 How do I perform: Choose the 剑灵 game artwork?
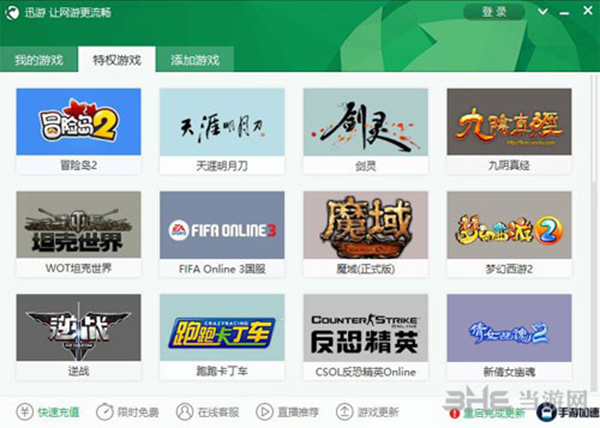click(x=365, y=122)
